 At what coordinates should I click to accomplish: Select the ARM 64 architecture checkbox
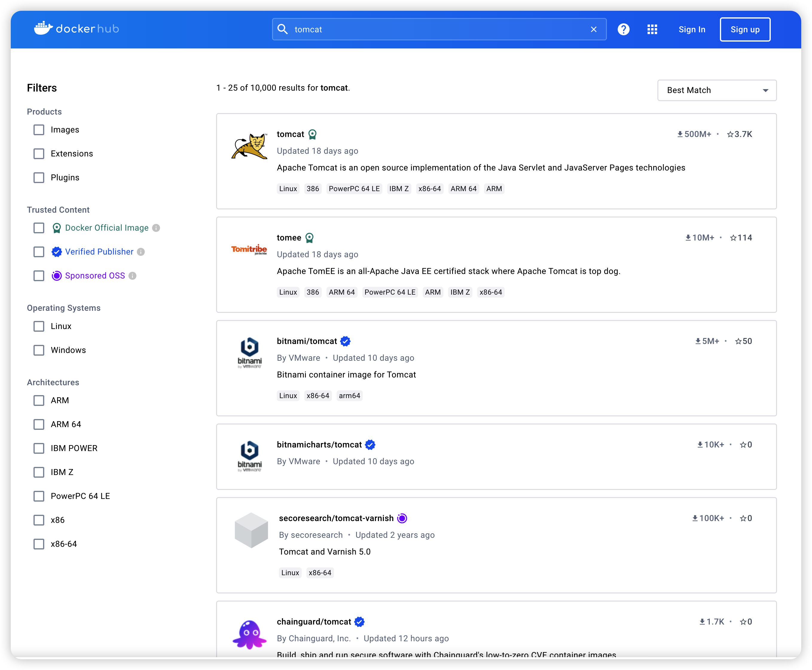pyautogui.click(x=39, y=424)
